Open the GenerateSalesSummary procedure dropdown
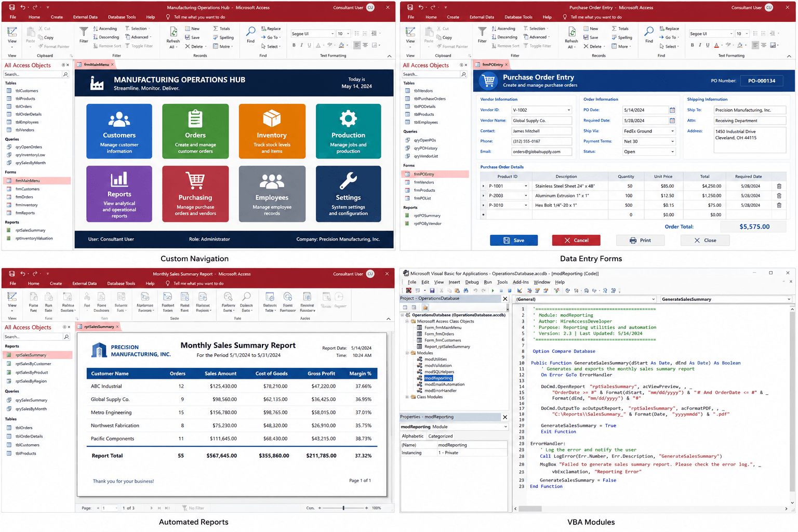Screen dimensions: 798x532 coord(789,299)
